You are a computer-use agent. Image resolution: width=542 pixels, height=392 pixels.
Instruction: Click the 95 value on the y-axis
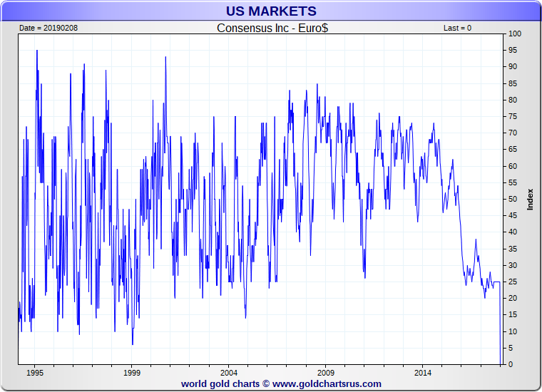coord(513,50)
